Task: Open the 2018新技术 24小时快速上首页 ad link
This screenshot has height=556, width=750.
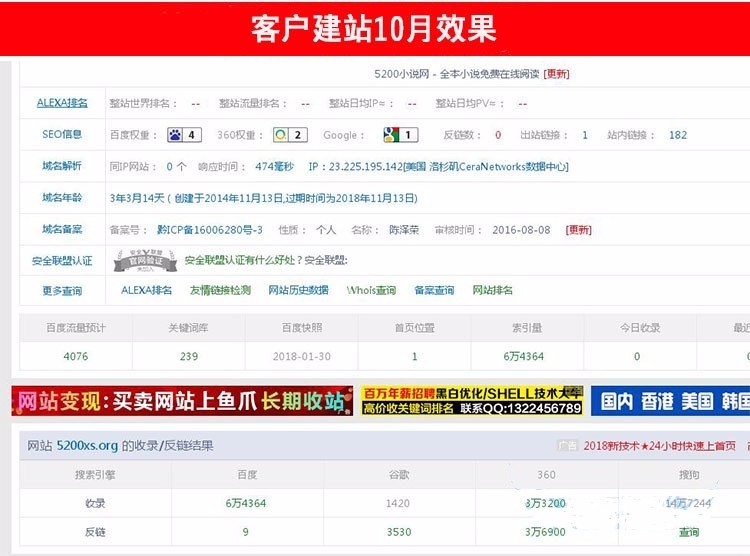Action: coord(660,446)
